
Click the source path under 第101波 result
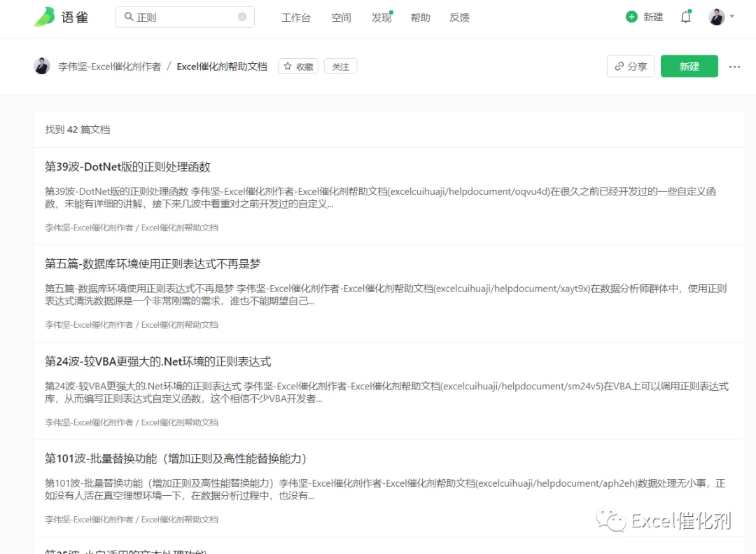[x=132, y=519]
